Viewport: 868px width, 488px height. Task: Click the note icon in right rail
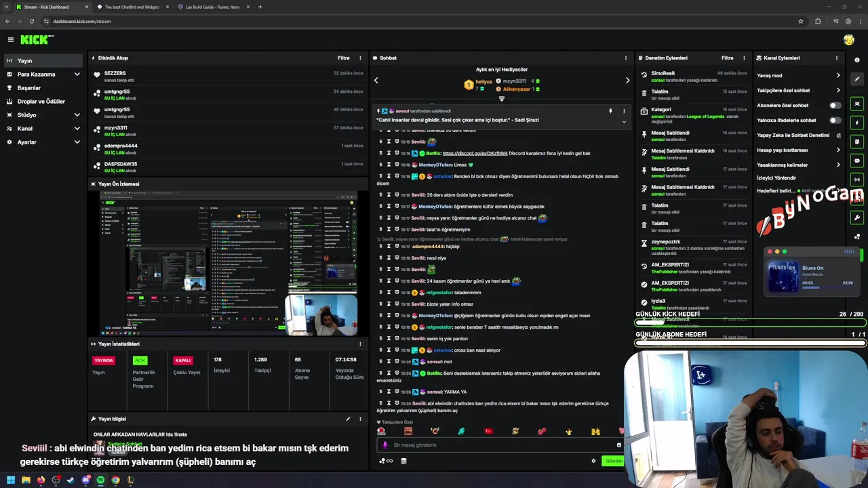tap(857, 142)
